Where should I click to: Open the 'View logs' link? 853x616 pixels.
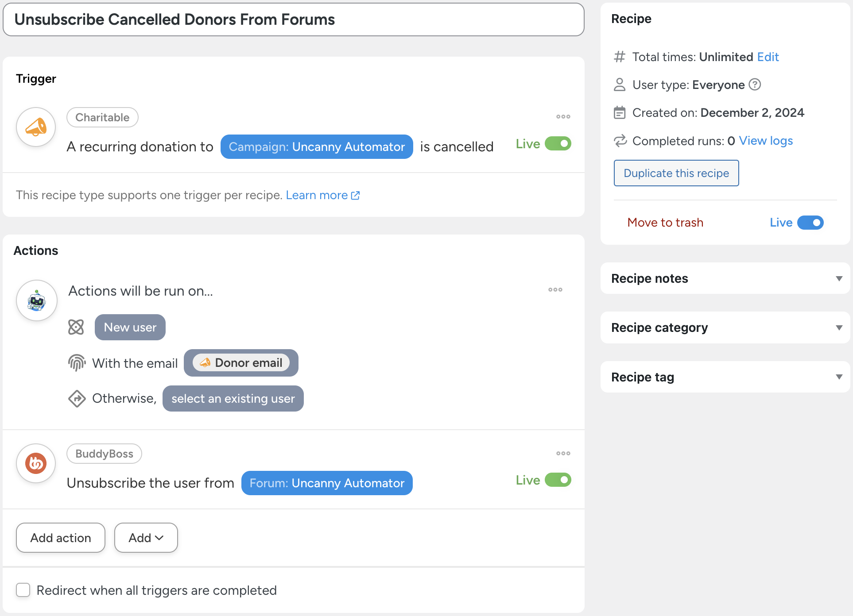pyautogui.click(x=766, y=141)
